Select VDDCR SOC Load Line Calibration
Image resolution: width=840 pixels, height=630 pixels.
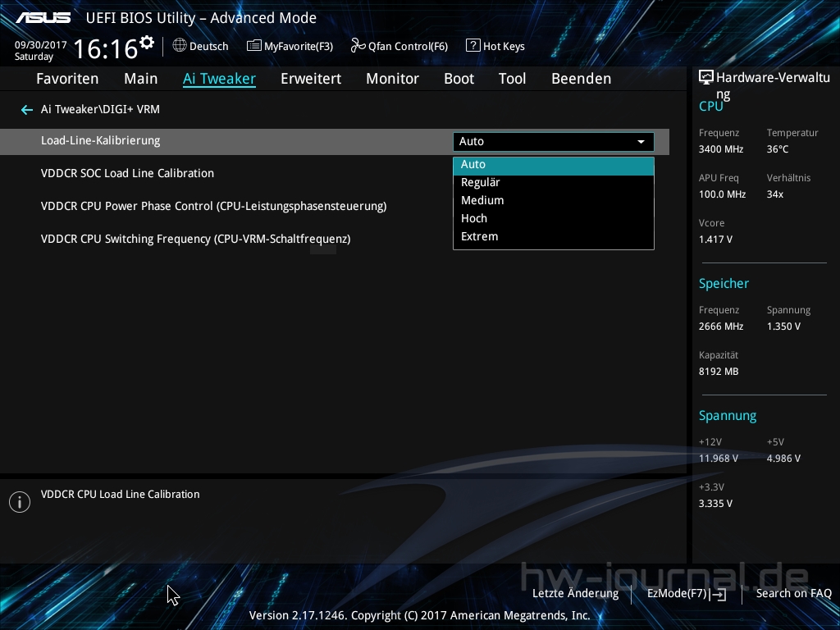[127, 174]
